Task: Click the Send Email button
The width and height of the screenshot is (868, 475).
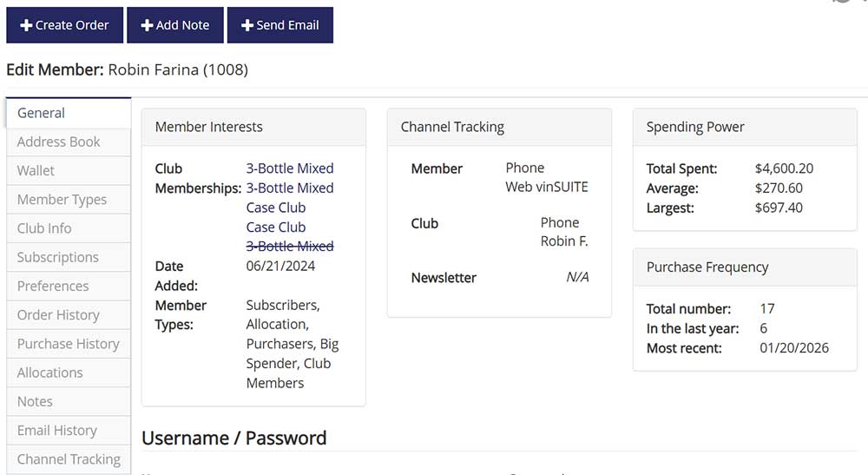Action: (280, 25)
